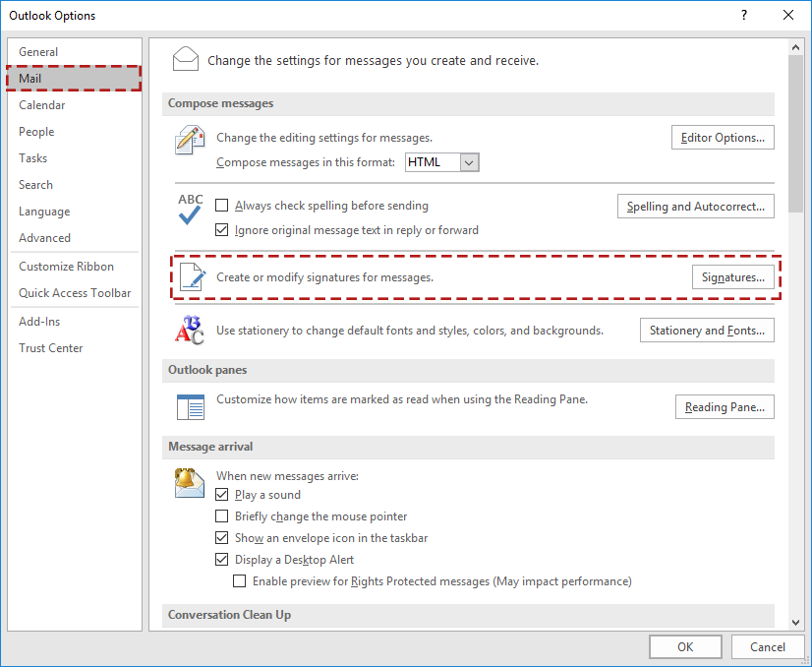This screenshot has width=812, height=667.
Task: Enable Always check spelling before sending
Action: tap(221, 206)
